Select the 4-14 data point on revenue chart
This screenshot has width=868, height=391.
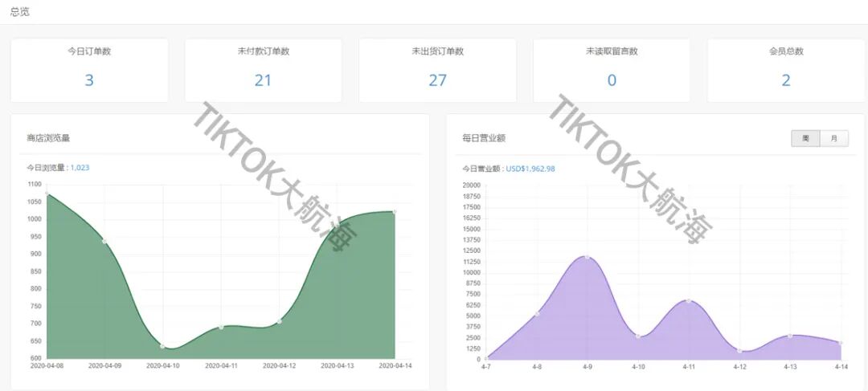tap(841, 343)
